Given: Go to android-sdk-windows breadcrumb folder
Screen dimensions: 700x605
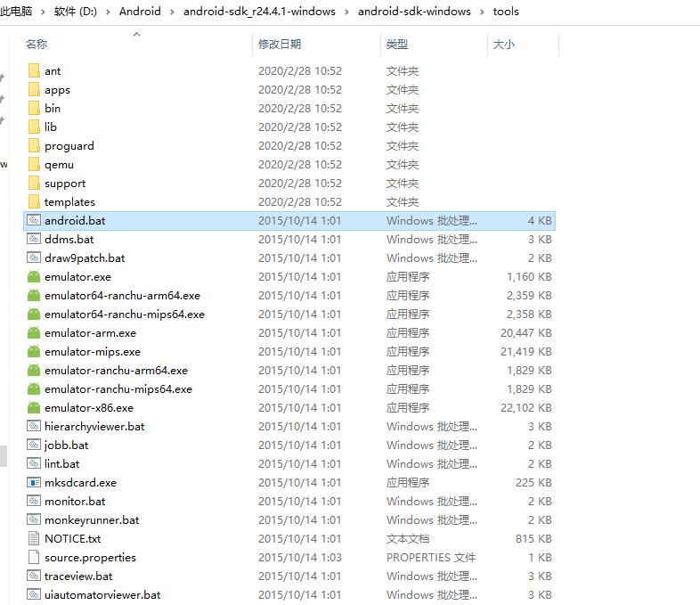Looking at the screenshot, I should pyautogui.click(x=414, y=12).
